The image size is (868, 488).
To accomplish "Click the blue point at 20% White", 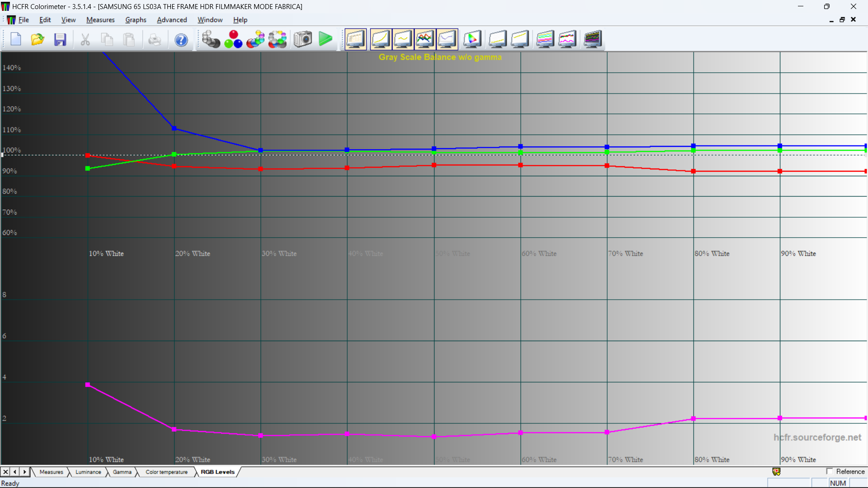I will coord(174,129).
